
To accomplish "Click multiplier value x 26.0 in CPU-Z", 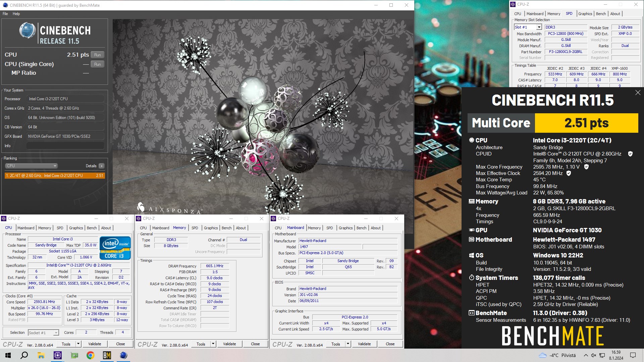I will tap(44, 308).
